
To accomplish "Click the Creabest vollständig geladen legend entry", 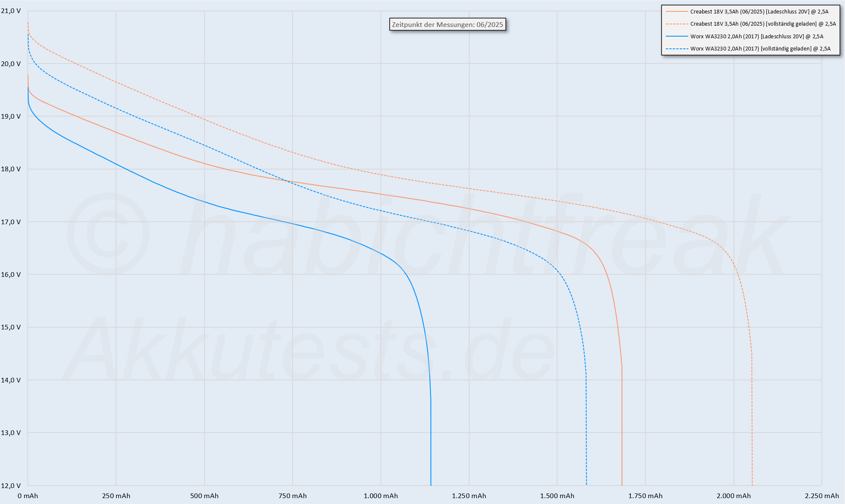I will click(751, 24).
